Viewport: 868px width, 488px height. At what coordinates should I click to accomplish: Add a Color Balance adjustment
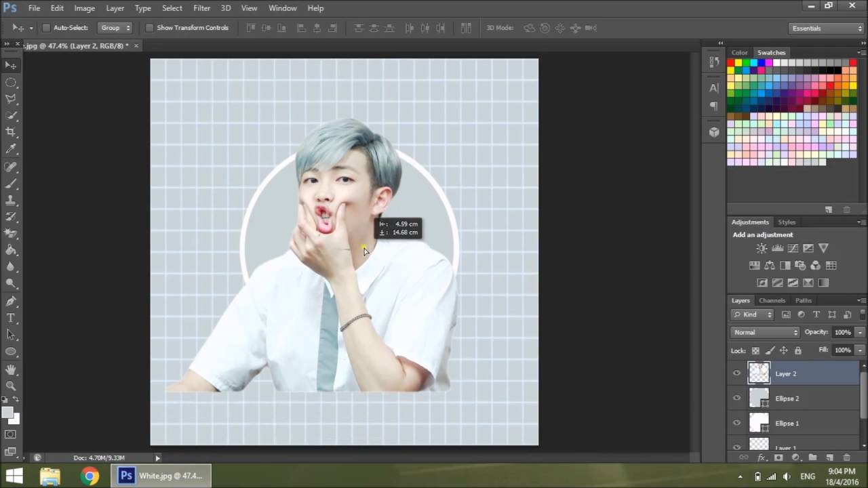pos(770,266)
